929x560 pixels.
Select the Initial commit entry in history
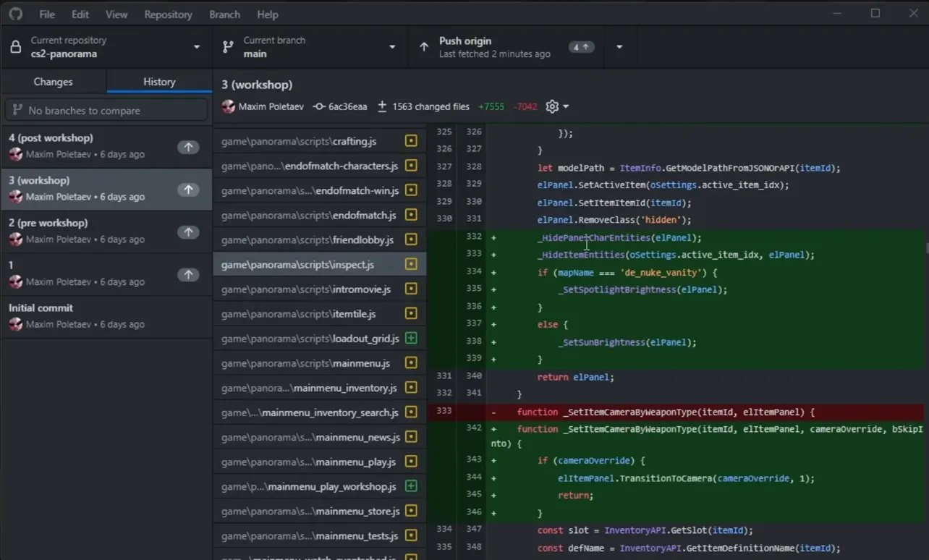click(106, 317)
